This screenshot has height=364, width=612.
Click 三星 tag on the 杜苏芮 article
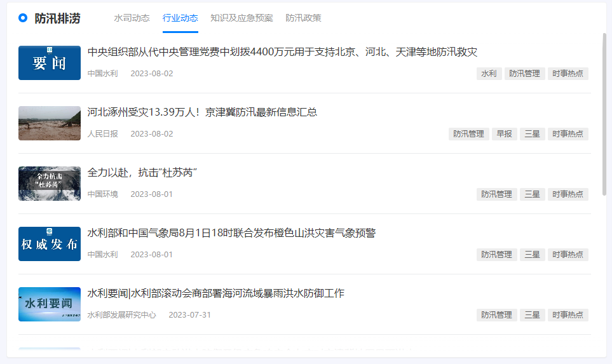click(533, 194)
